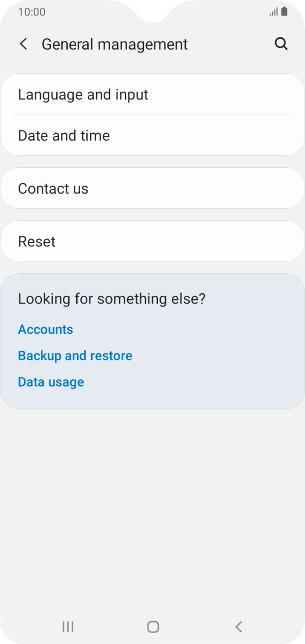Tap the General management page title

pyautogui.click(x=115, y=44)
